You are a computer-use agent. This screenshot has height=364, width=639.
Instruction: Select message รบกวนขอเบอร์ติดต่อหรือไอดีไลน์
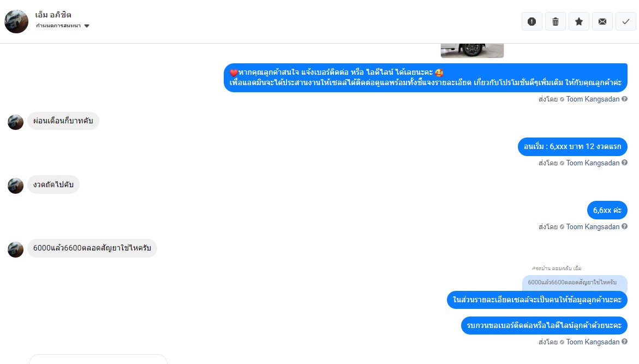point(544,325)
